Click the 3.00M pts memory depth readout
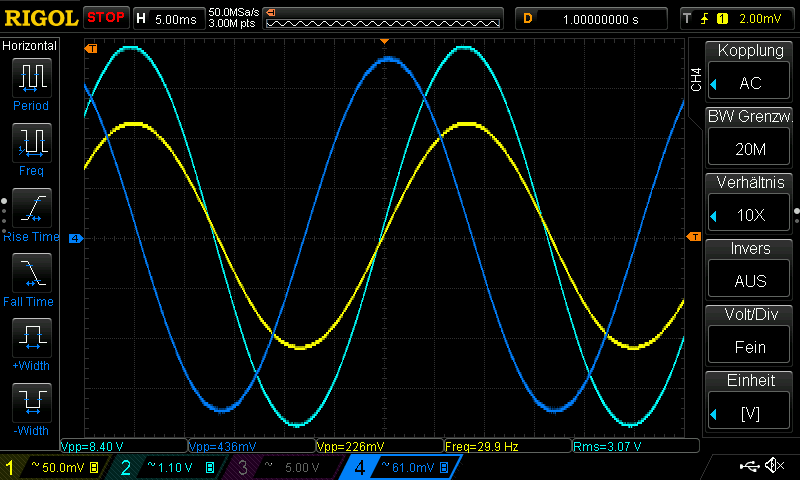The image size is (800, 480). click(232, 23)
